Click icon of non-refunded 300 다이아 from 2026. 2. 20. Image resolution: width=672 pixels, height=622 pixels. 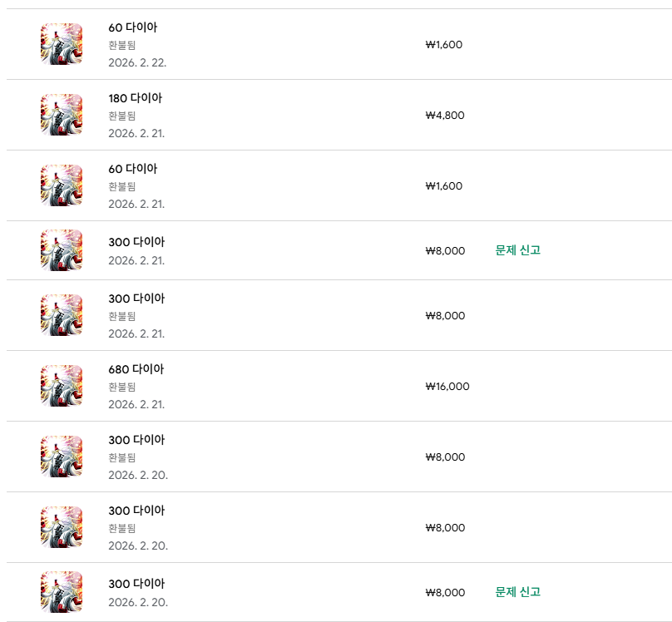[62, 592]
